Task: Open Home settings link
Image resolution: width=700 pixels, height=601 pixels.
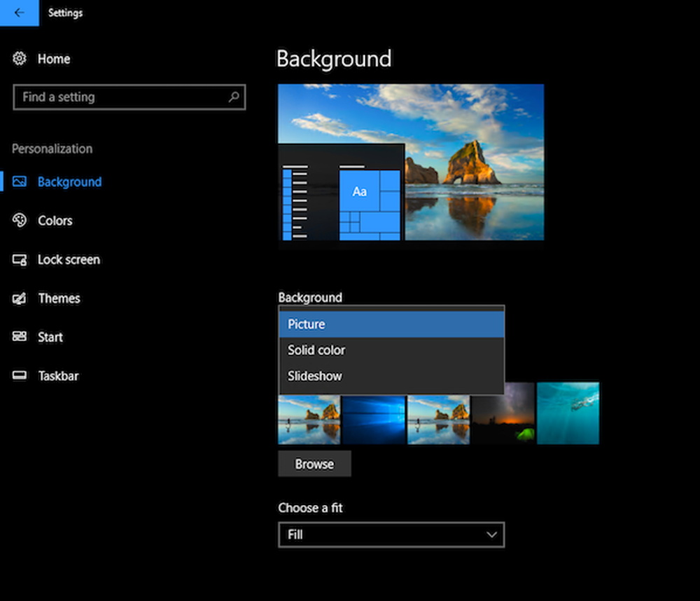Action: point(53,59)
